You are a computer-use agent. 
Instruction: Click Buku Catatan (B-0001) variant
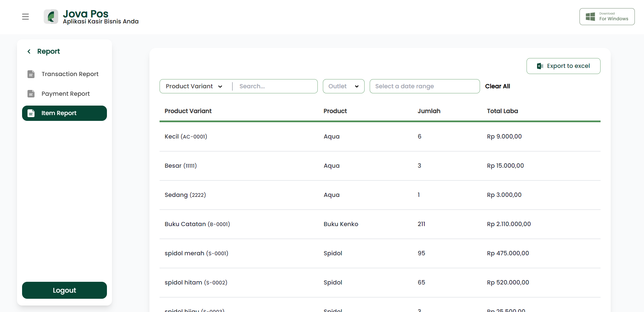coord(197,224)
